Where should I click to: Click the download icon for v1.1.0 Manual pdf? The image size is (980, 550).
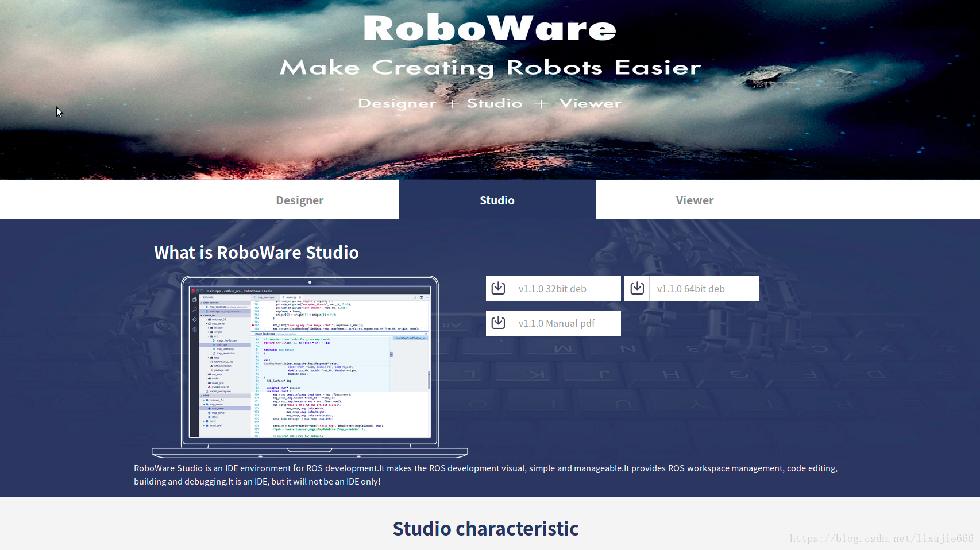tap(498, 323)
